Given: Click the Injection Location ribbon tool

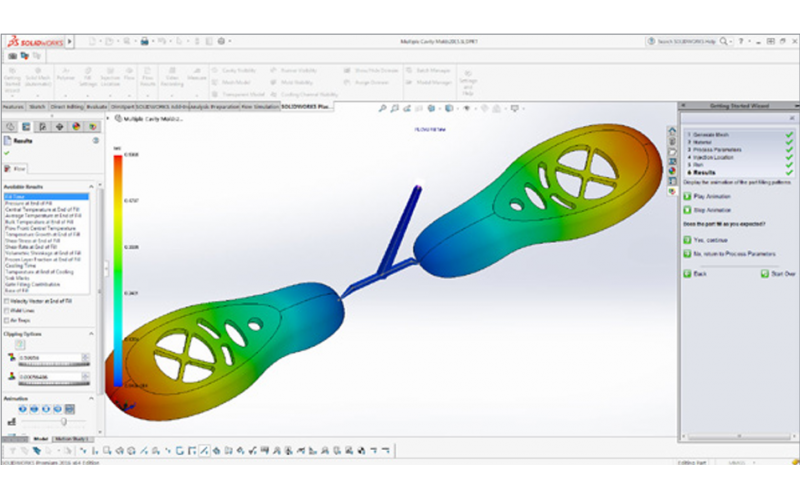Looking at the screenshot, I should (110, 77).
